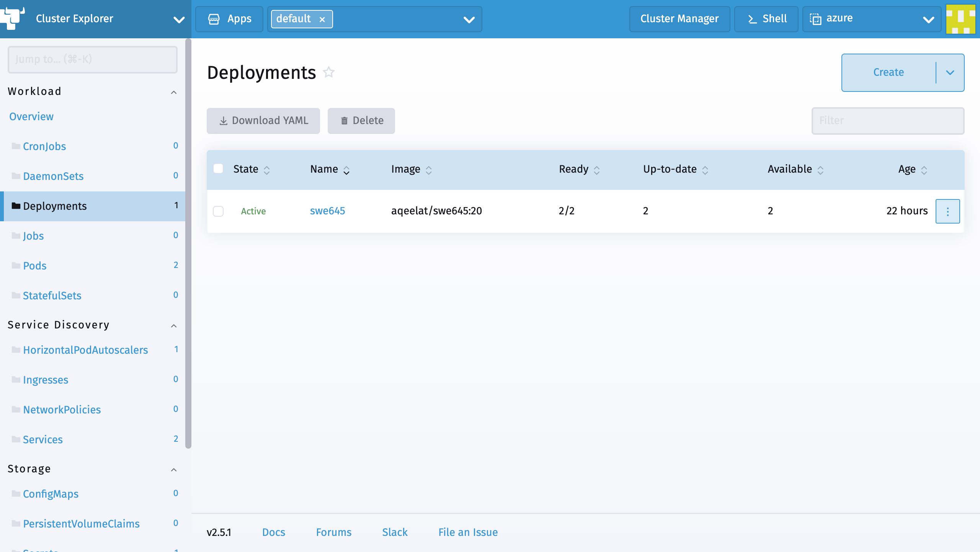Launch the kubectl Shell
Screen dimensions: 980x552
[766, 19]
